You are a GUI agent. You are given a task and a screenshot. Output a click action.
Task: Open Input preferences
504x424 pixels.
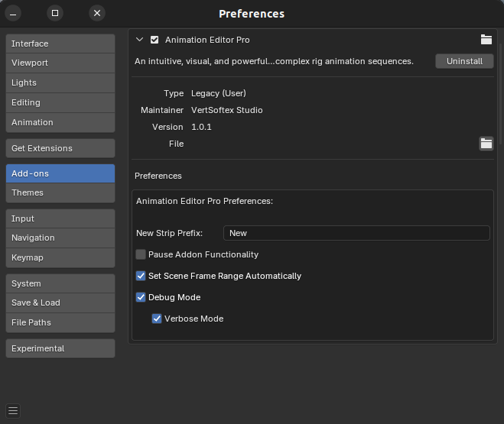(x=60, y=218)
